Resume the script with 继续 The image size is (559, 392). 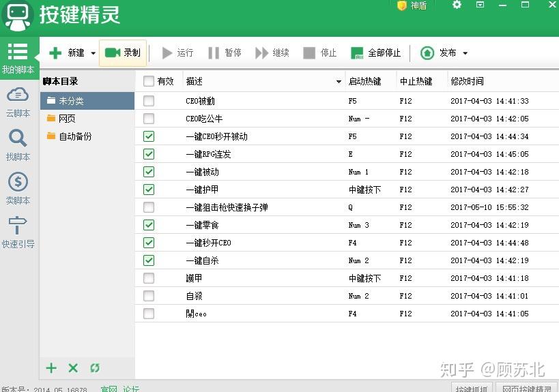[272, 53]
